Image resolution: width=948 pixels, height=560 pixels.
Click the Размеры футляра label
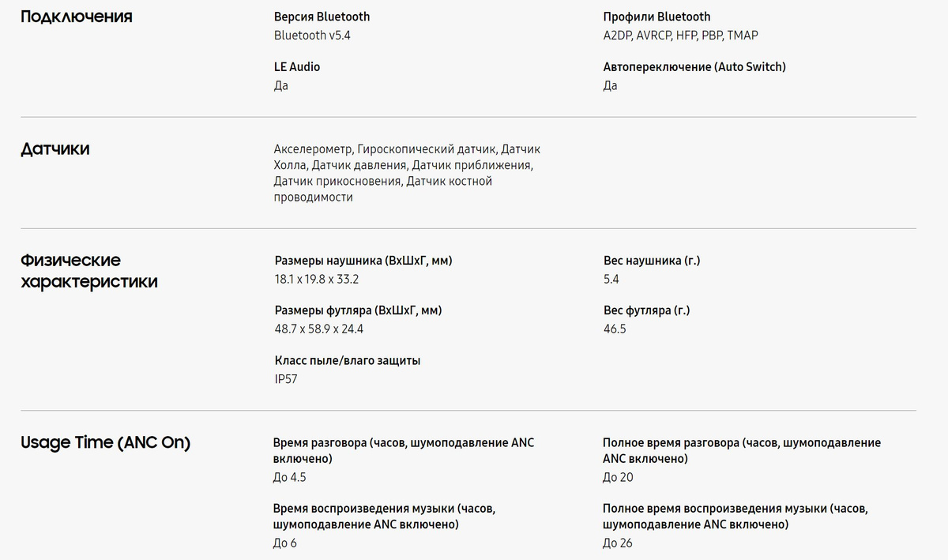coord(358,310)
